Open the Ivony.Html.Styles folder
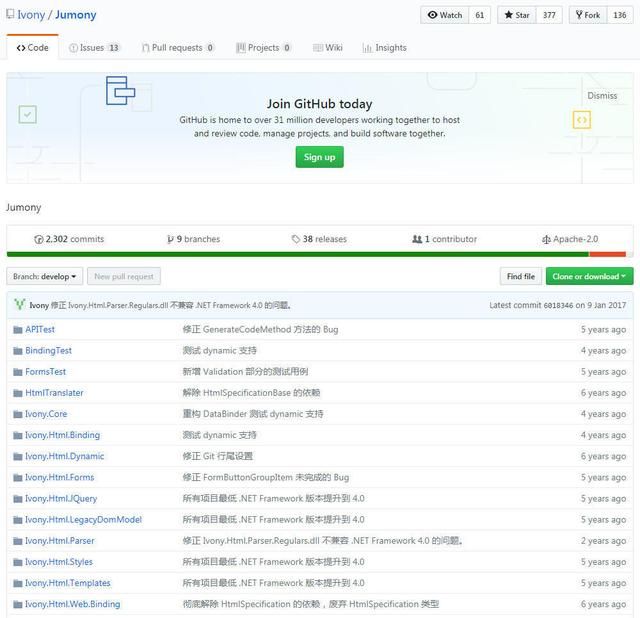Image resolution: width=640 pixels, height=618 pixels. (x=59, y=562)
